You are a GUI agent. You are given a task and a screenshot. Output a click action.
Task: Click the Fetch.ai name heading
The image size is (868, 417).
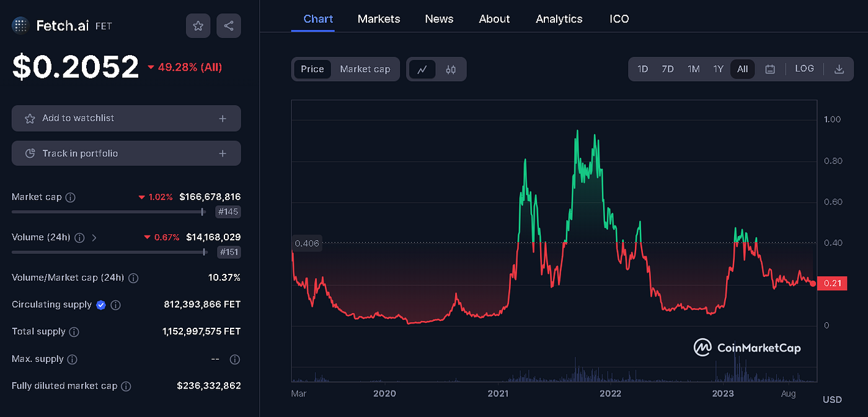tap(63, 25)
